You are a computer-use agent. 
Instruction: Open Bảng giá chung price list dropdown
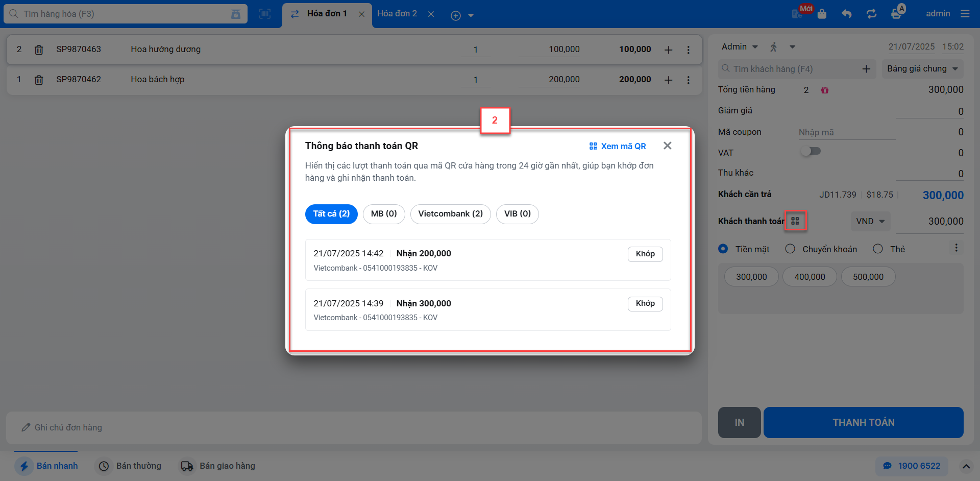click(922, 68)
